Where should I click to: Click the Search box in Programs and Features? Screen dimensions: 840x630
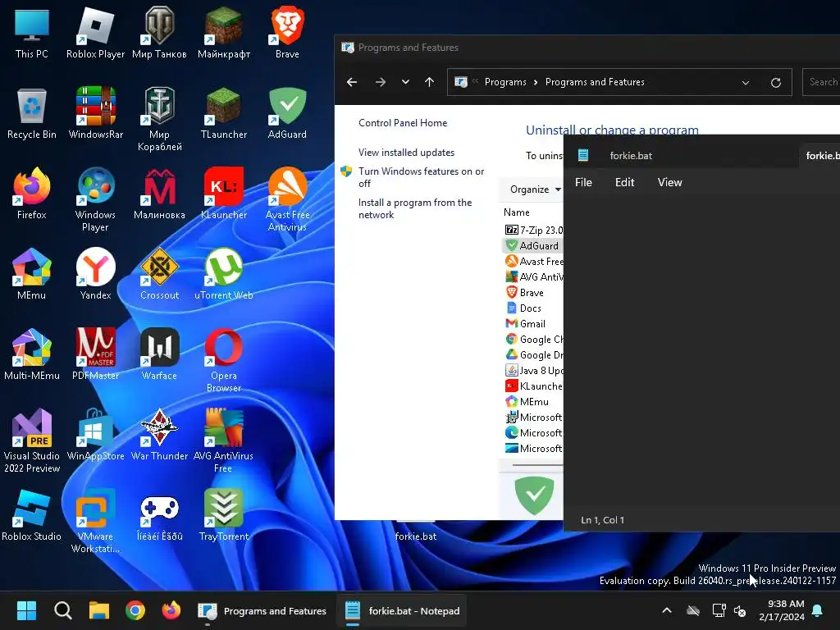pos(822,82)
